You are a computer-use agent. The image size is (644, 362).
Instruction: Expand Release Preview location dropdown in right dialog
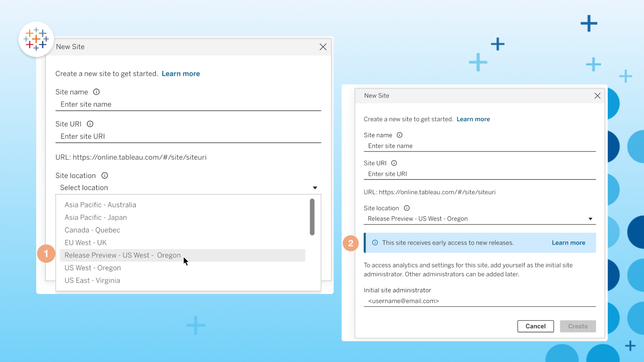[590, 219]
